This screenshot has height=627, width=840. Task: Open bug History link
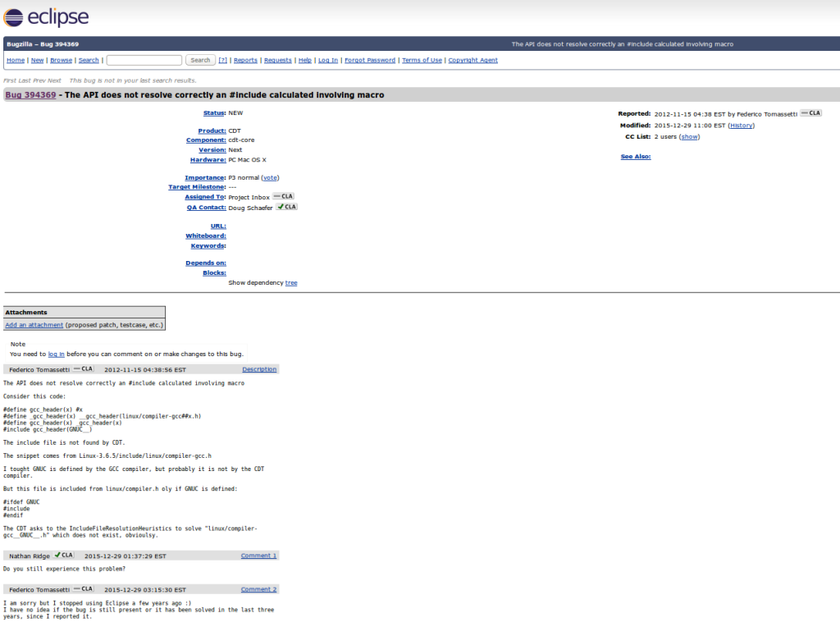pos(741,126)
